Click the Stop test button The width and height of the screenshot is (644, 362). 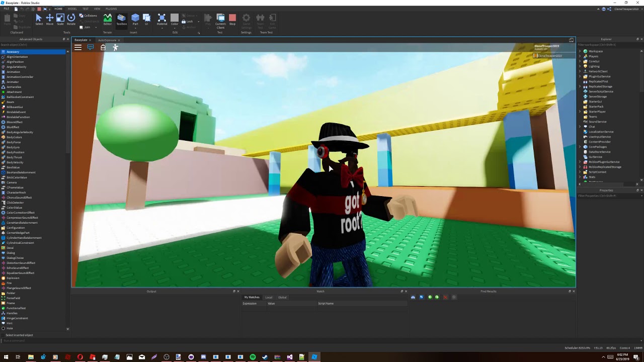[x=232, y=19]
